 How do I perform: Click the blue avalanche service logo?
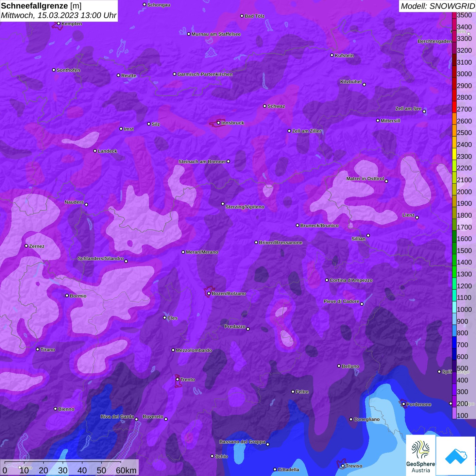[456, 456]
